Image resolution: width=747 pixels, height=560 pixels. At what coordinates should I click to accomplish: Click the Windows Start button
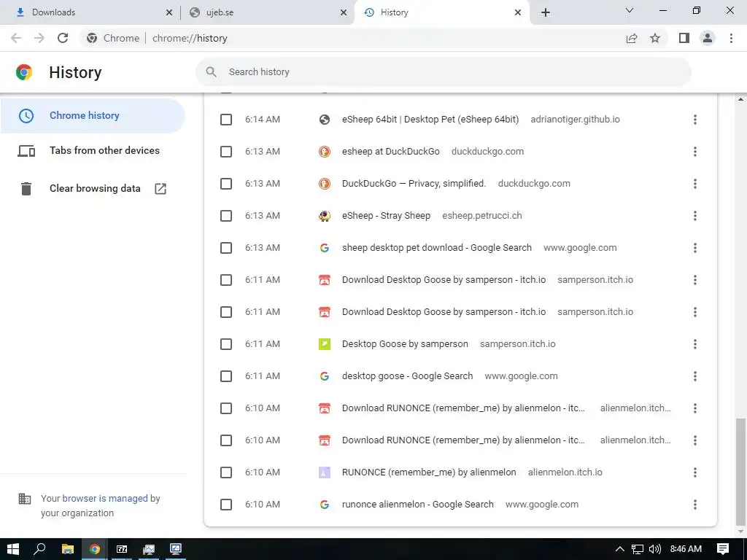(x=13, y=549)
